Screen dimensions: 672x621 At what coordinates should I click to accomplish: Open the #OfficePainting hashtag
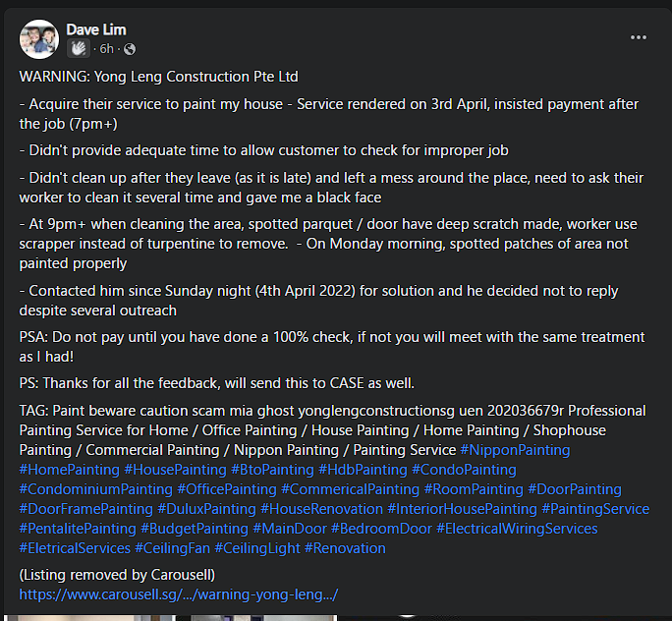pos(227,489)
